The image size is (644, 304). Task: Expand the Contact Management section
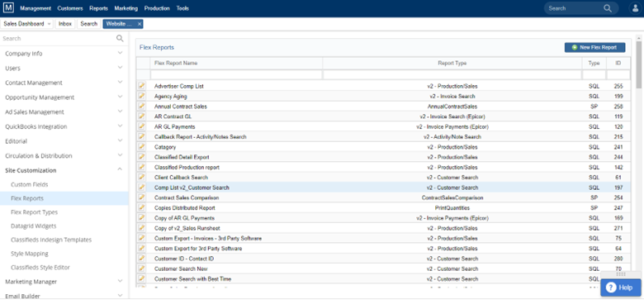[x=120, y=83]
